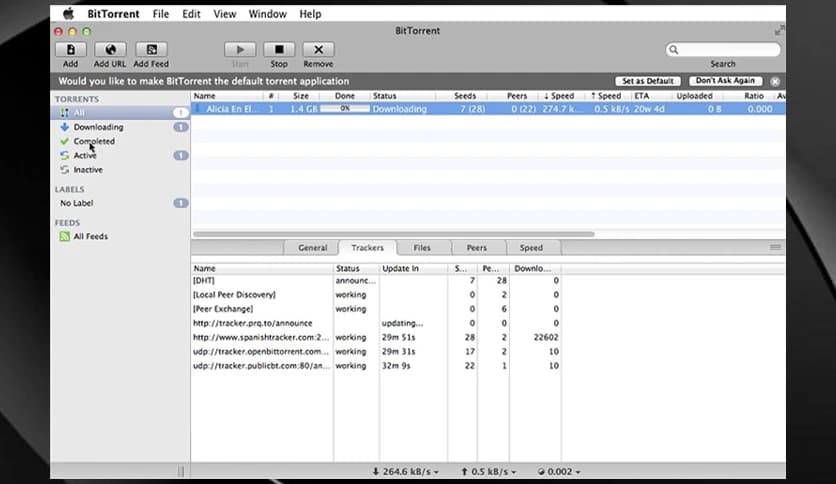Dismiss the default application banner
The image size is (836, 484).
point(775,82)
